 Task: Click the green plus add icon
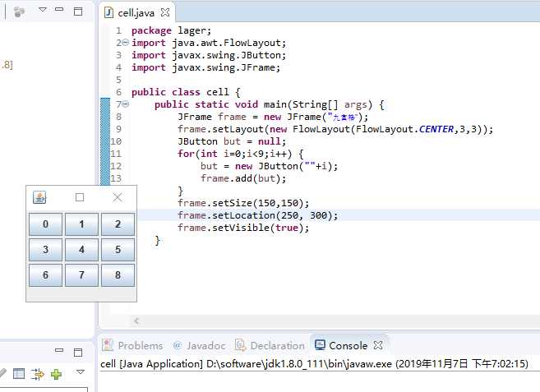(x=56, y=374)
